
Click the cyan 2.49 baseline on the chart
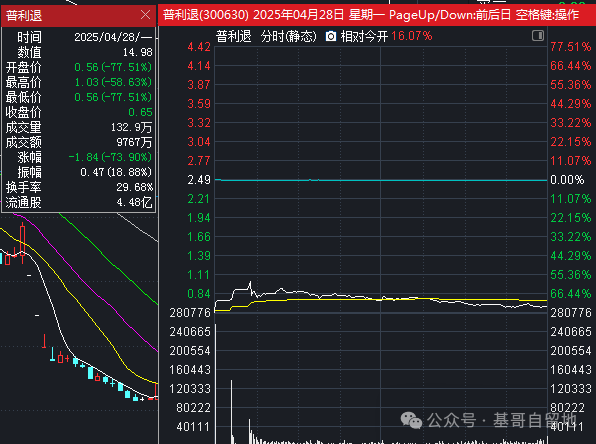pos(381,180)
